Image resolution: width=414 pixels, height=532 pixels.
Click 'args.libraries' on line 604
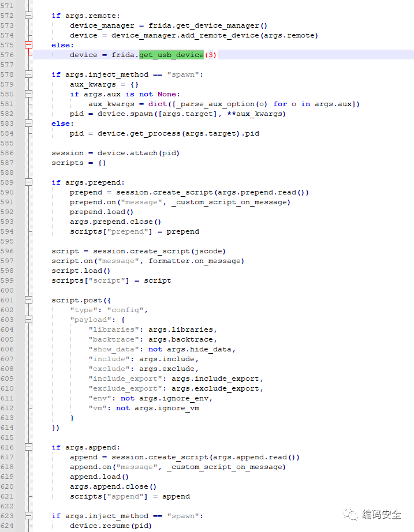coord(181,330)
